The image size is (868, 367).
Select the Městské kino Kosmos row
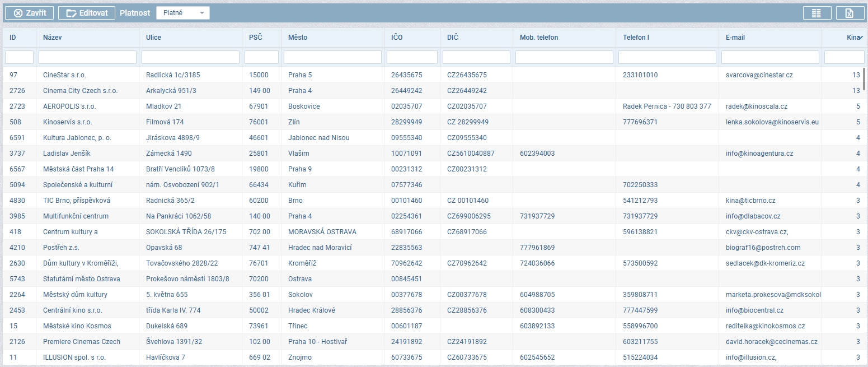tap(77, 326)
